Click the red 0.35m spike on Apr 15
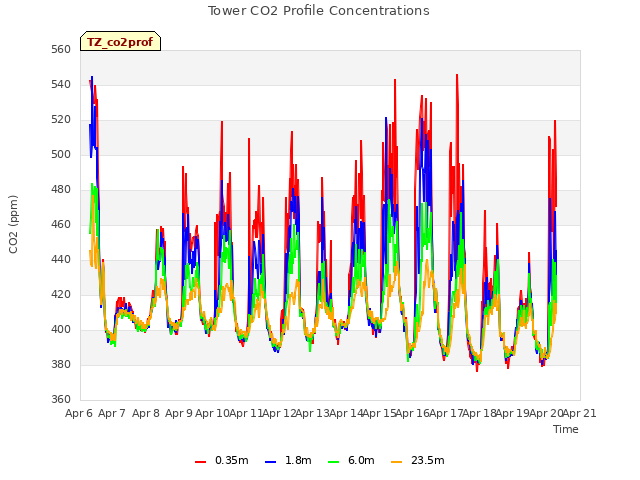This screenshot has height=480, width=640. 395,80
